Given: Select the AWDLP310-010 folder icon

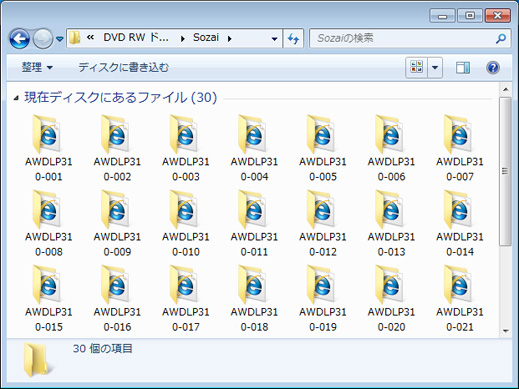Looking at the screenshot, I should click(x=184, y=210).
